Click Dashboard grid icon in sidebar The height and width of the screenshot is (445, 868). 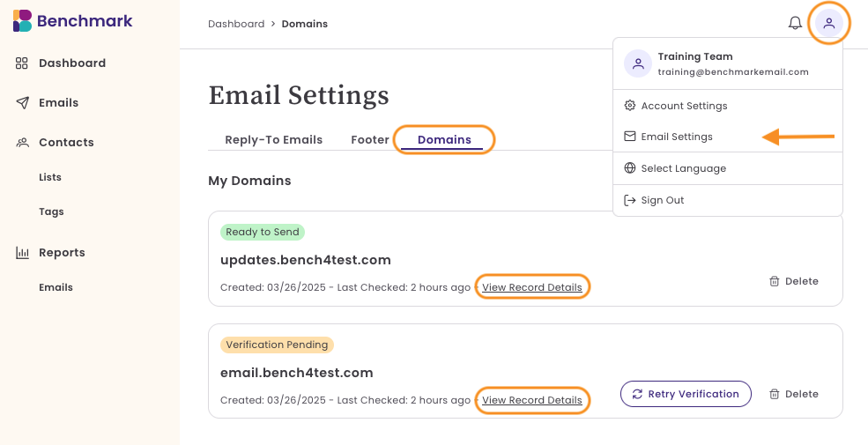pyautogui.click(x=21, y=63)
